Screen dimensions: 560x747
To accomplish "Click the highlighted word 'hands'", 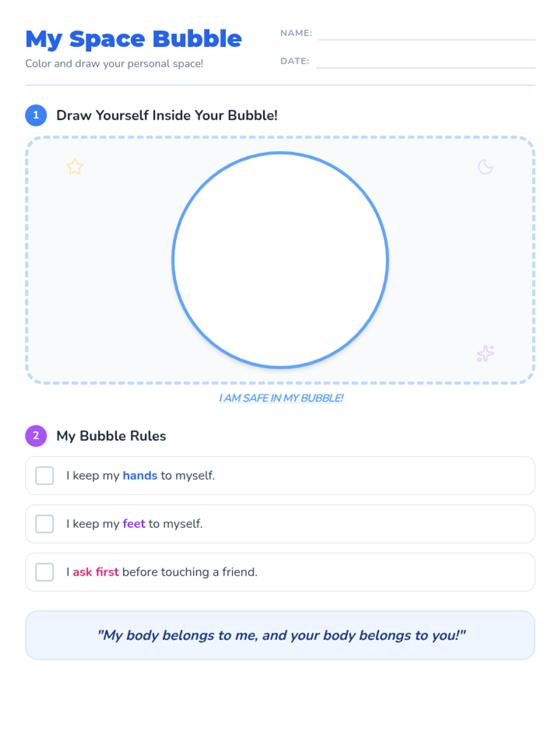I will [140, 476].
